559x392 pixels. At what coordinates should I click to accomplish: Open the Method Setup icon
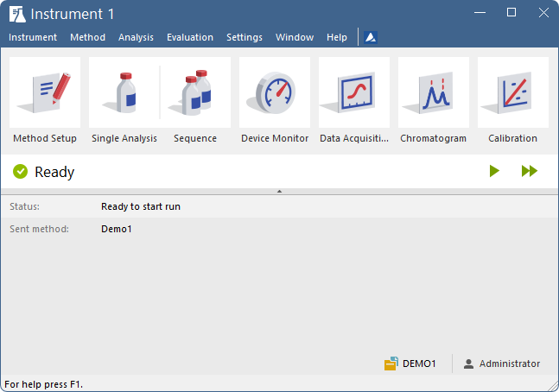click(x=45, y=92)
